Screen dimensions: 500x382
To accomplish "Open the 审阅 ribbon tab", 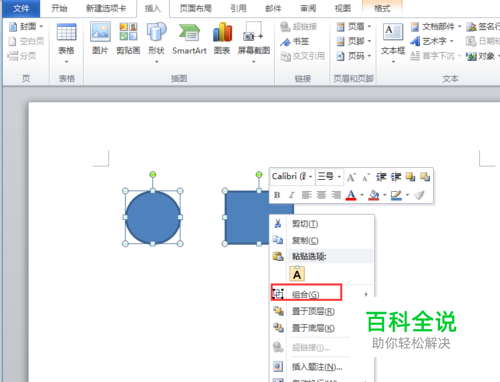I will [x=308, y=8].
